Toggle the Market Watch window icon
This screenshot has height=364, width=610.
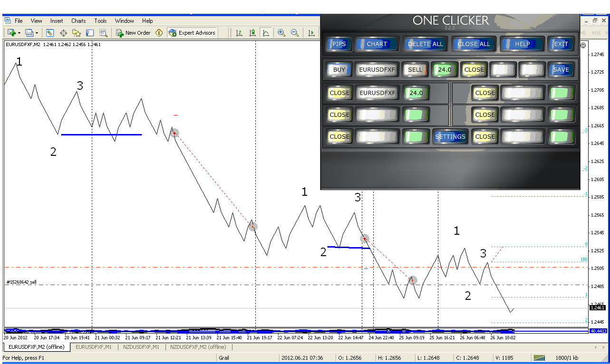coord(50,33)
